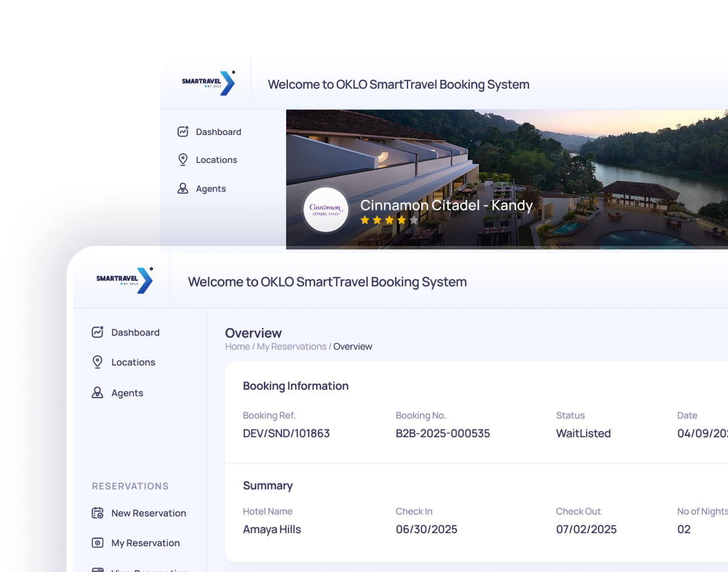
Task: Click WaitListed status value
Action: click(x=583, y=434)
